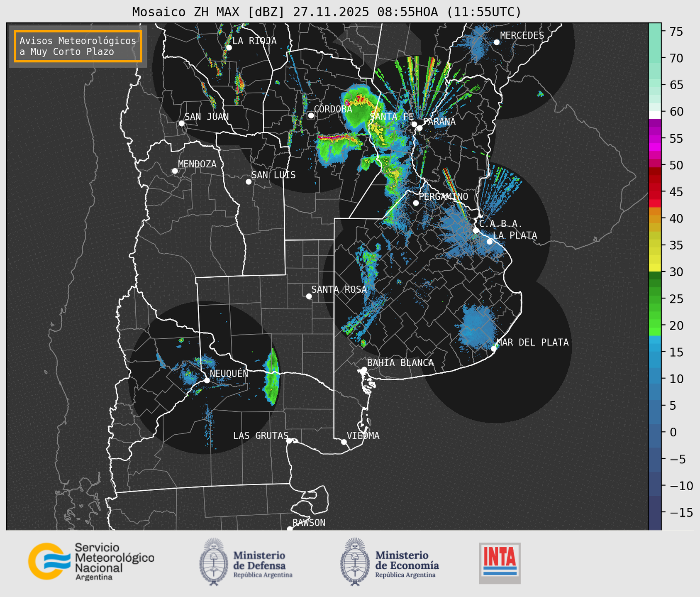Click the magenta 55 dBZ color band
This screenshot has height=597, width=700.
point(655,139)
